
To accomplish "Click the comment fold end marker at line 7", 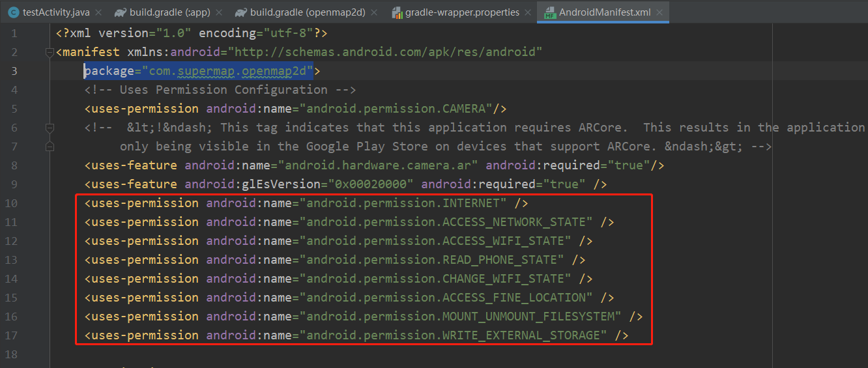I will pos(50,147).
